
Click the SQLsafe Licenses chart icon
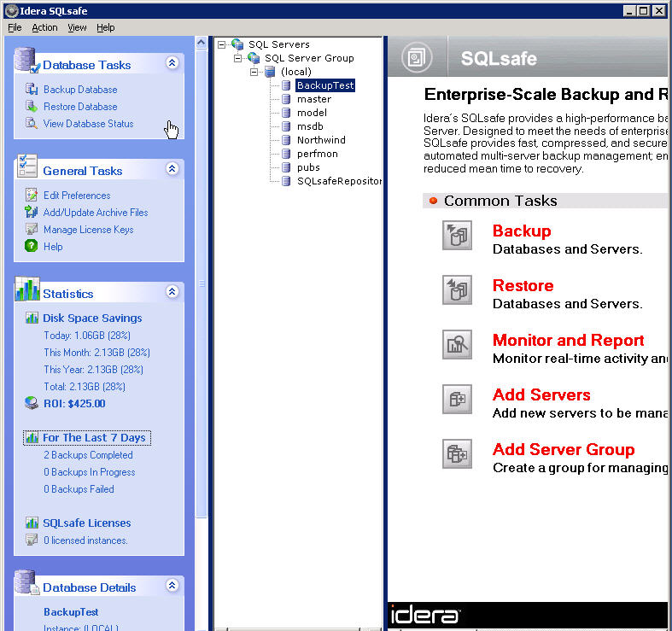pos(32,523)
